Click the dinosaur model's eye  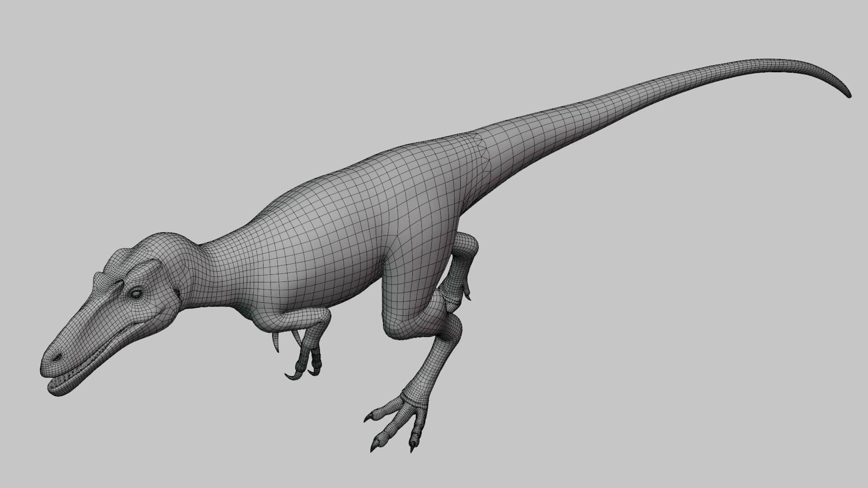[136, 294]
